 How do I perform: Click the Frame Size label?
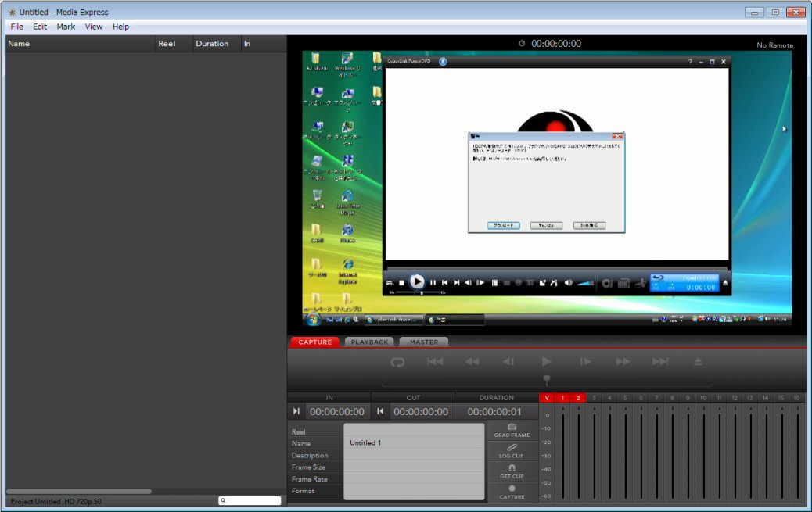tap(308, 467)
